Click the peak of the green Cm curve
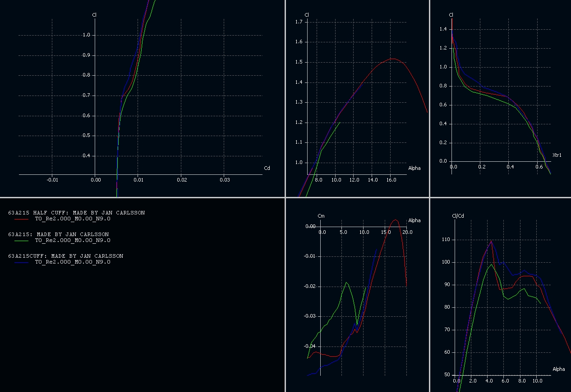 click(x=346, y=283)
